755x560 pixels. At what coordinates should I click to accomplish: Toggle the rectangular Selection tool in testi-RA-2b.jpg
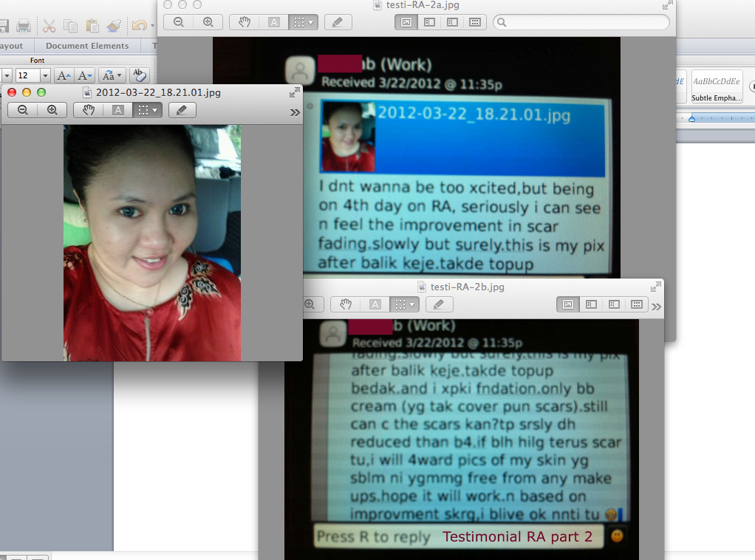point(400,304)
